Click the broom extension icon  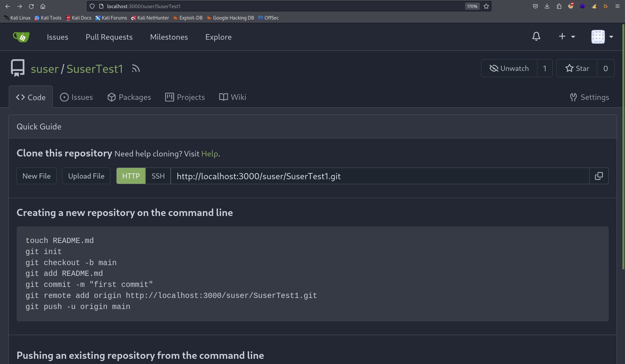(x=594, y=6)
